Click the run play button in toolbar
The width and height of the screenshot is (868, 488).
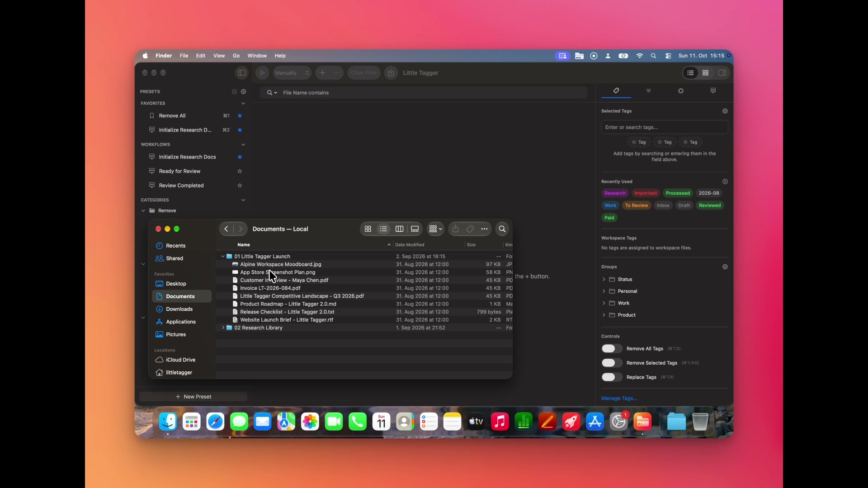pyautogui.click(x=262, y=73)
